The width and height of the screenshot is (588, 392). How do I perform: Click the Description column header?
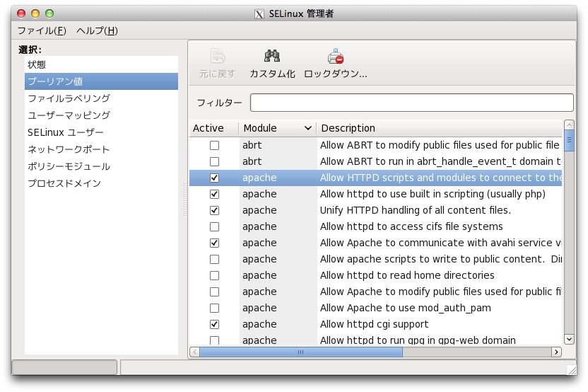[440, 128]
